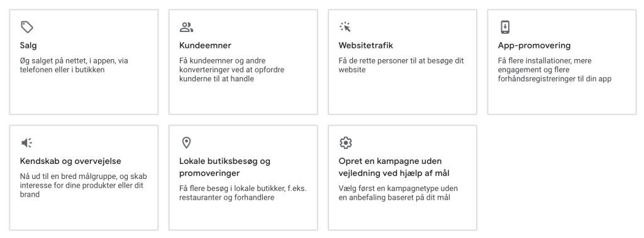Select Lokale butiksbesøg og promoveringer title
Image resolution: width=644 pixels, height=238 pixels.
tap(225, 167)
